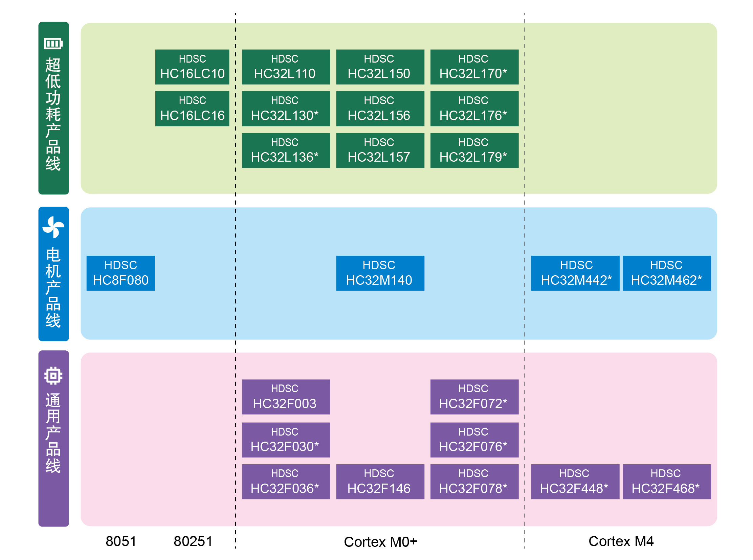This screenshot has width=753, height=560.
Task: Select the HC32L110 product block
Action: click(x=286, y=67)
